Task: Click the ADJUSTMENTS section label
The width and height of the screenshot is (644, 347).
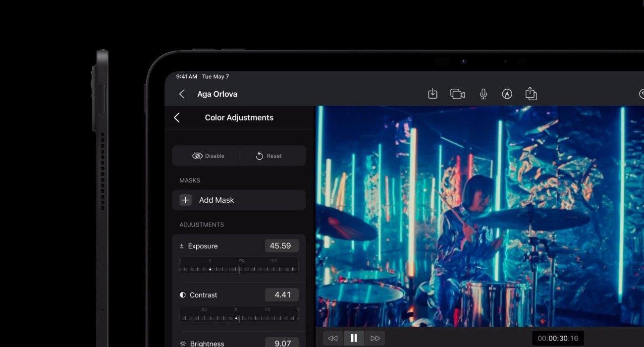Action: (x=202, y=225)
